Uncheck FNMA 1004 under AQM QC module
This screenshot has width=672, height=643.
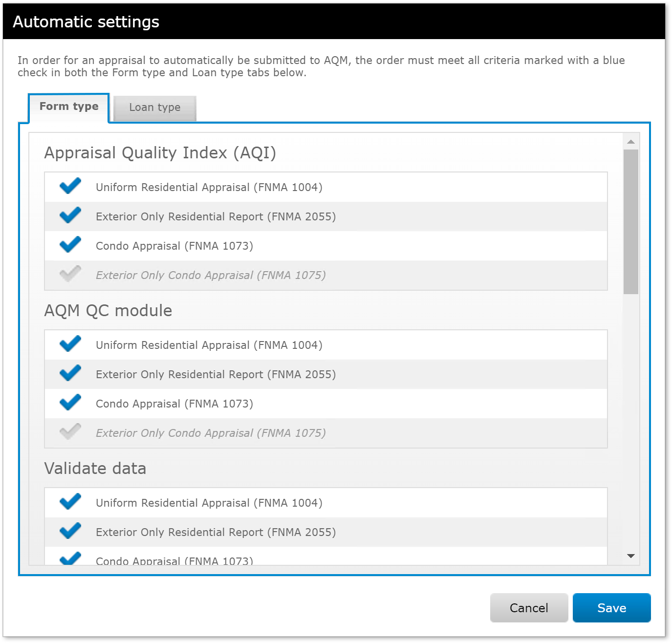70,344
